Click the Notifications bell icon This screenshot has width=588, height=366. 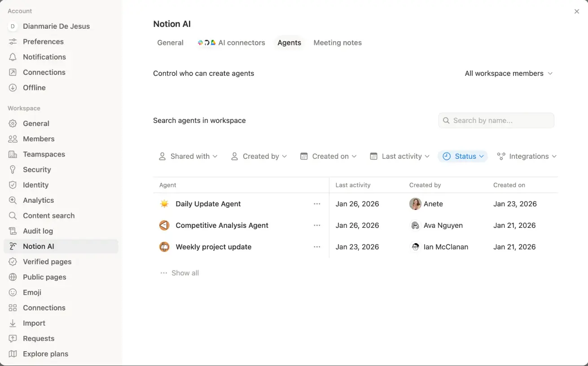pos(13,57)
